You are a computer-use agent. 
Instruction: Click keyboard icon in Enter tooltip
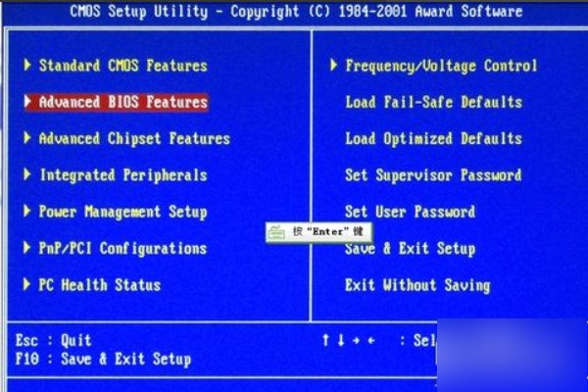(x=276, y=232)
